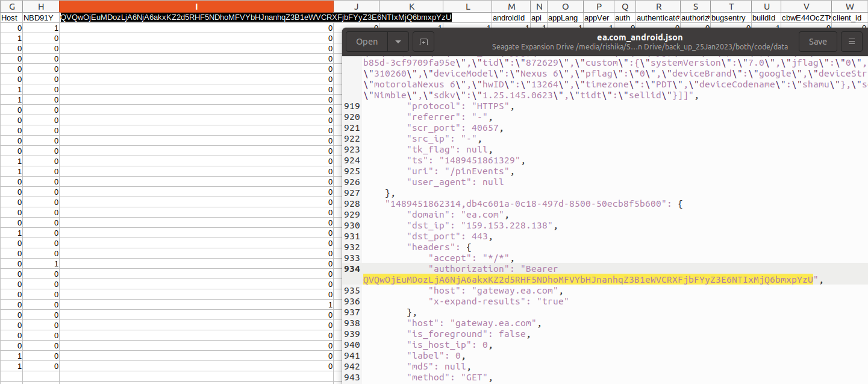The image size is (868, 384).
Task: Click column H header
Action: (41, 6)
